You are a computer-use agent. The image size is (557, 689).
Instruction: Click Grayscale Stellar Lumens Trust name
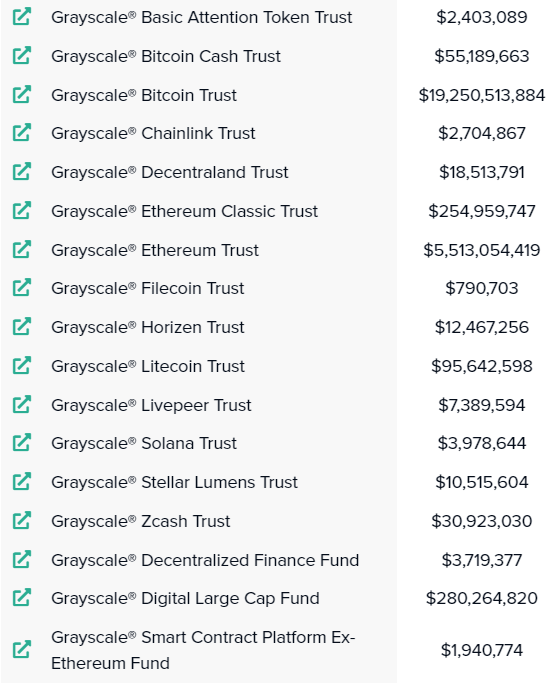click(174, 482)
